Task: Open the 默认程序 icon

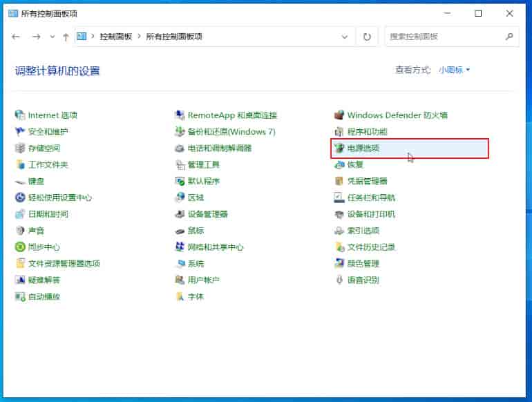Action: click(x=180, y=181)
